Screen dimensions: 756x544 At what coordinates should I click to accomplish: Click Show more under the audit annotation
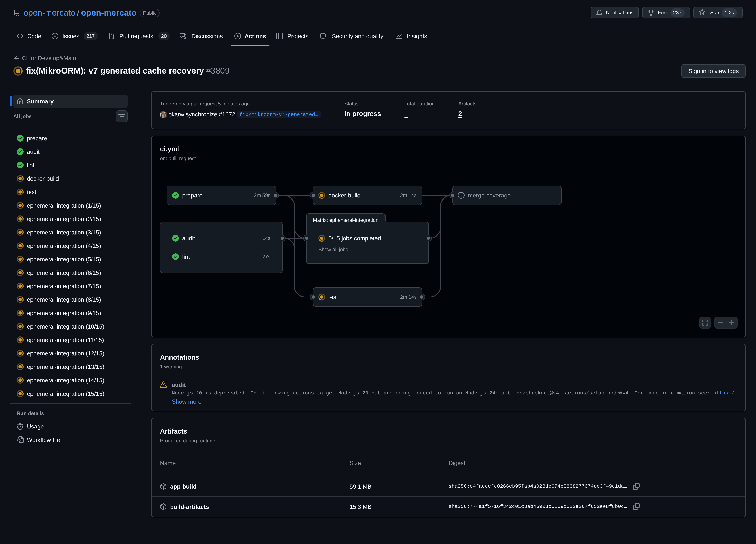[x=186, y=402]
